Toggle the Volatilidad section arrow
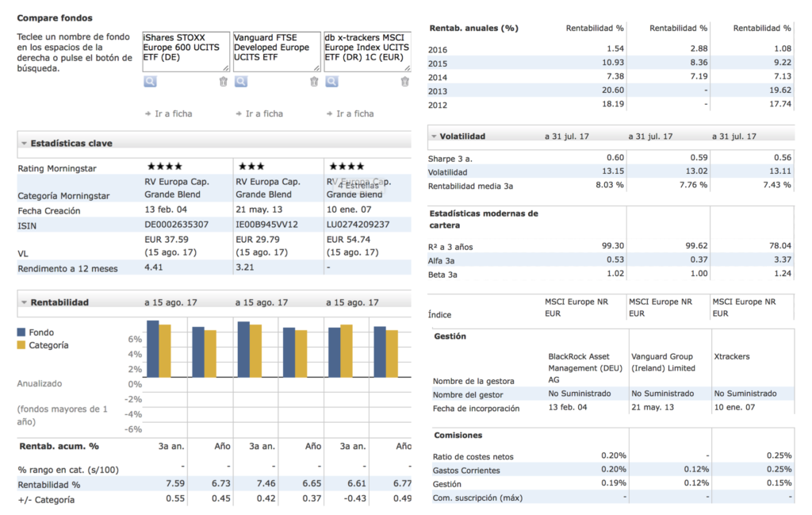Viewport: 812px width, 515px height. [x=435, y=136]
